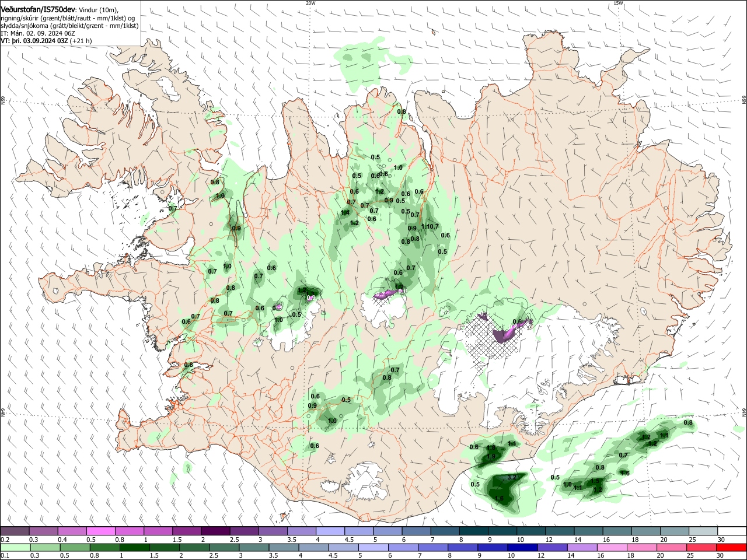Click the bright magenta 0.5–0.8 snow legend swatch
This screenshot has width=747, height=560.
[x=100, y=531]
